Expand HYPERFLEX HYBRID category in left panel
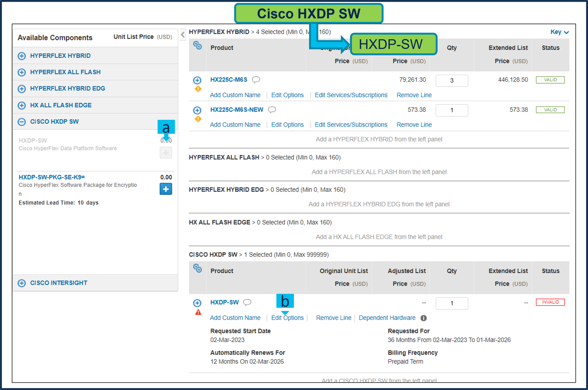Image resolution: width=588 pixels, height=390 pixels. 22,56
